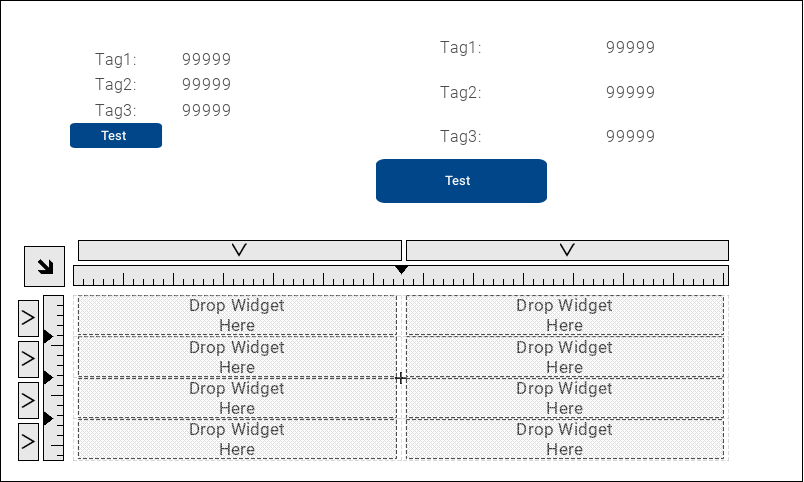The height and width of the screenshot is (482, 804).
Task: Click the black triangle marker on horizontal ruler
Action: [401, 270]
